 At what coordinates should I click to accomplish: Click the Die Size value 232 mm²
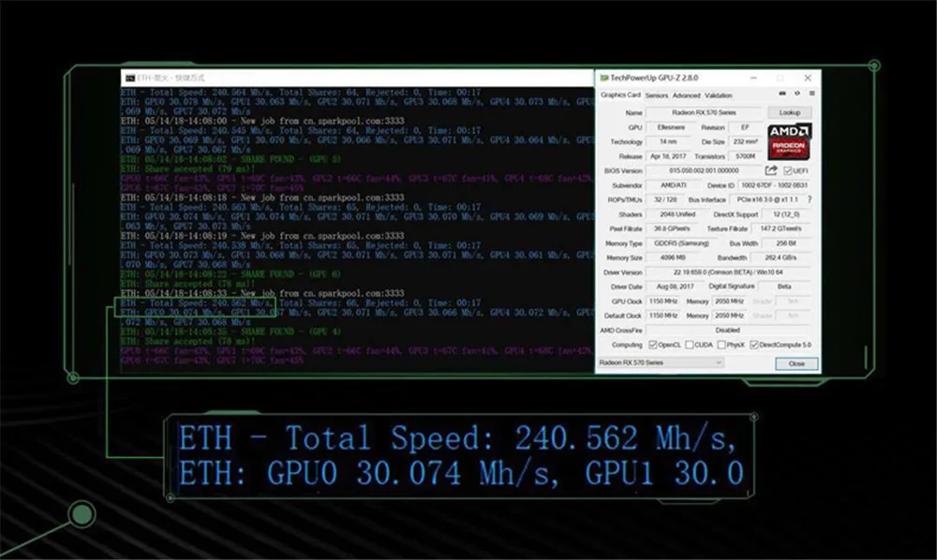coord(746,141)
